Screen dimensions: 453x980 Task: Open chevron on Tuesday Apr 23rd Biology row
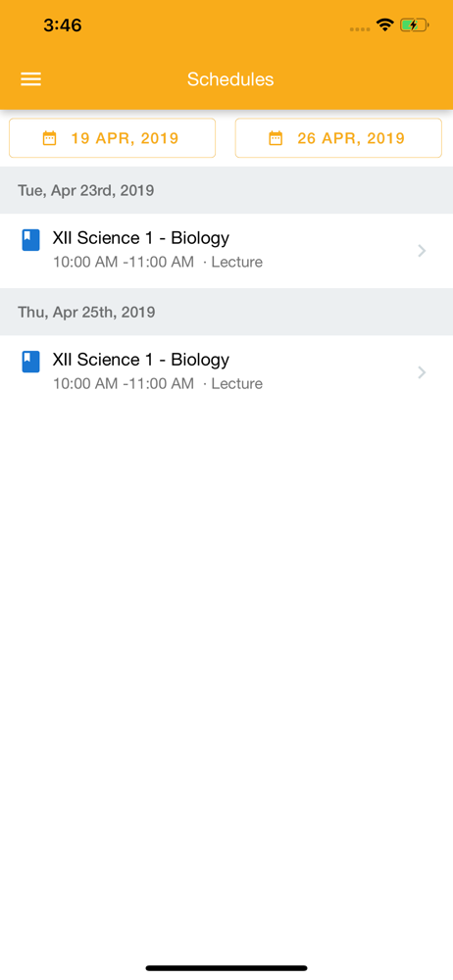pos(423,251)
